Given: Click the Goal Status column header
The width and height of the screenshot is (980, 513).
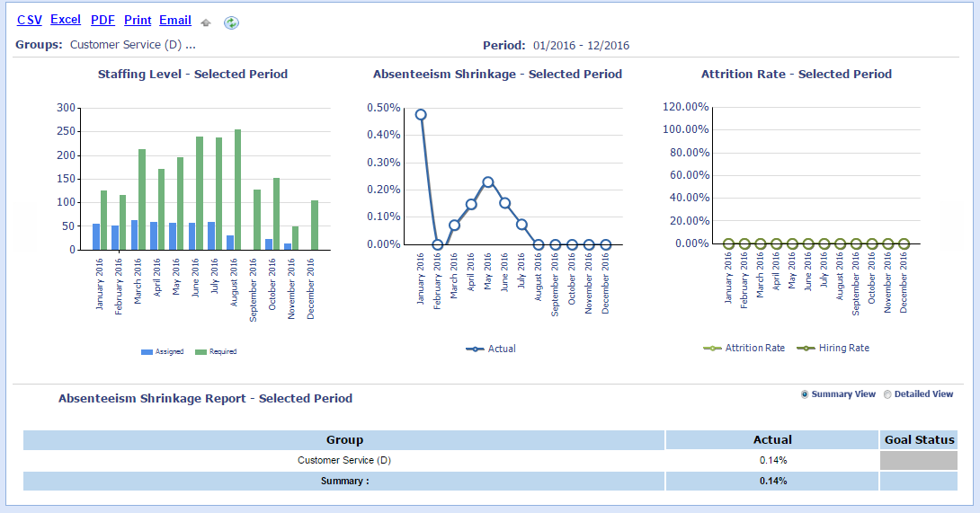Looking at the screenshot, I should point(919,439).
